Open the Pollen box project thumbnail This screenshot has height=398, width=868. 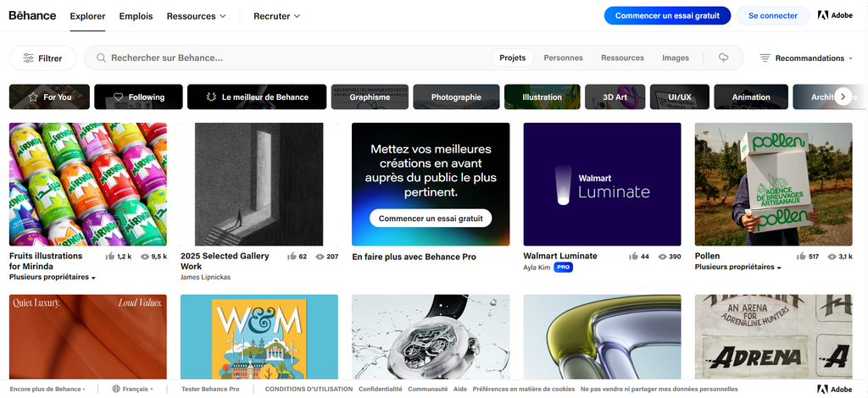[x=774, y=184]
